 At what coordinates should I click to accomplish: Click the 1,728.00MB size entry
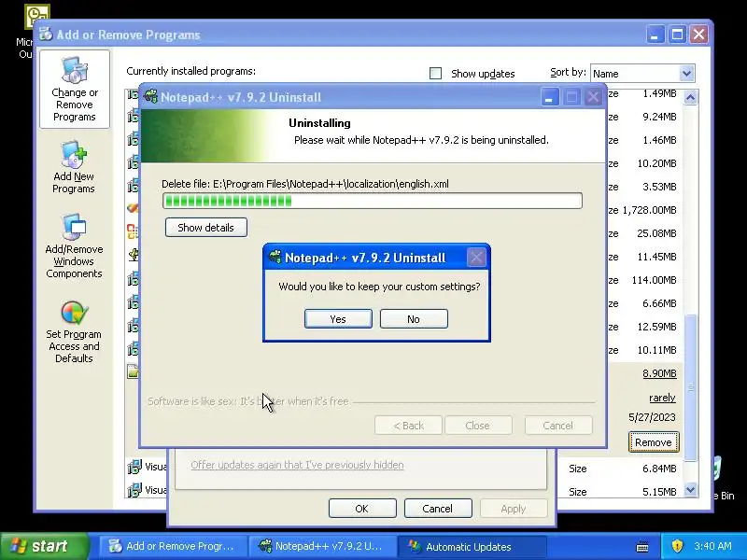tap(649, 210)
